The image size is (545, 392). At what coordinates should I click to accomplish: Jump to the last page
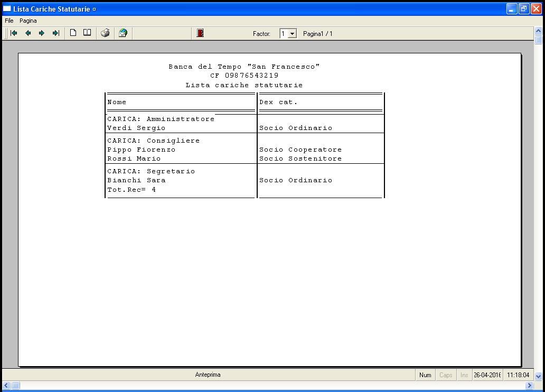[56, 33]
